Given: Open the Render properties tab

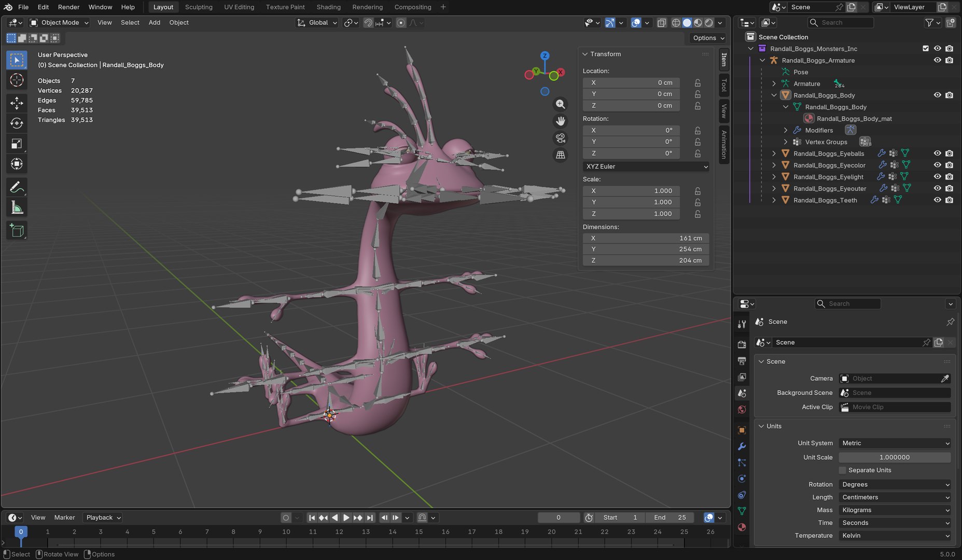Looking at the screenshot, I should (x=742, y=344).
